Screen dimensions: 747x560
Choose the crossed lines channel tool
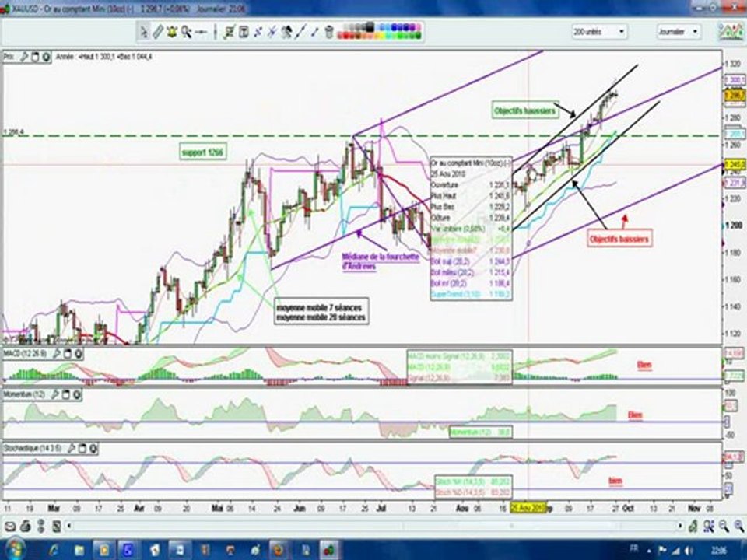(x=272, y=32)
